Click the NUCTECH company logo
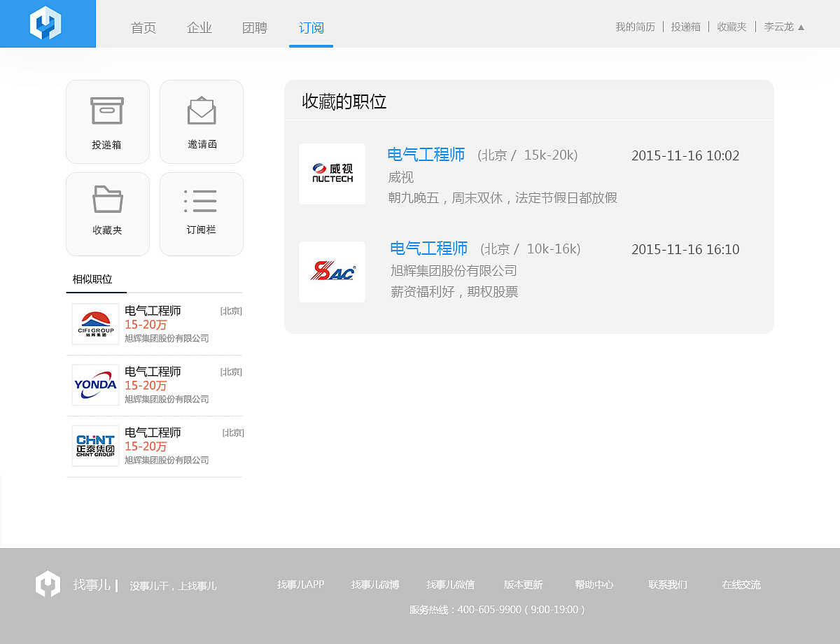Screen dimensions: 840x644 point(332,174)
